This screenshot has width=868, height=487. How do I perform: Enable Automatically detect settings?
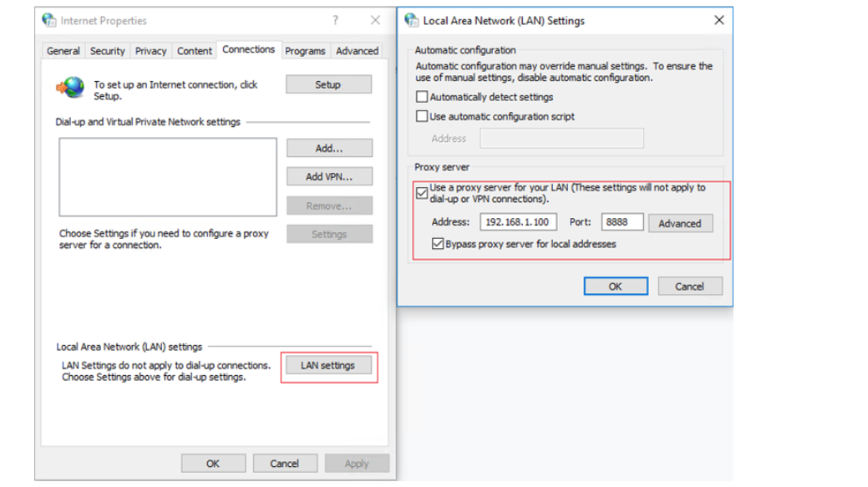click(x=423, y=97)
